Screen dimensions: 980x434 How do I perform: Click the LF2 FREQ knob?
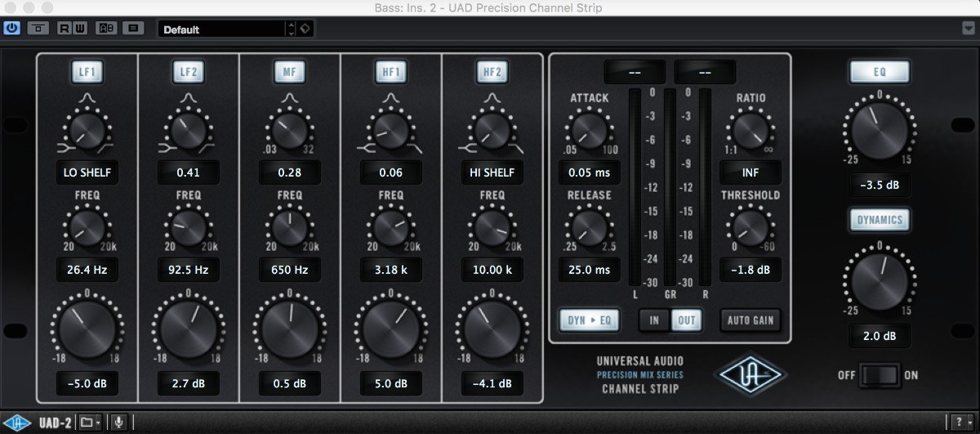(189, 226)
